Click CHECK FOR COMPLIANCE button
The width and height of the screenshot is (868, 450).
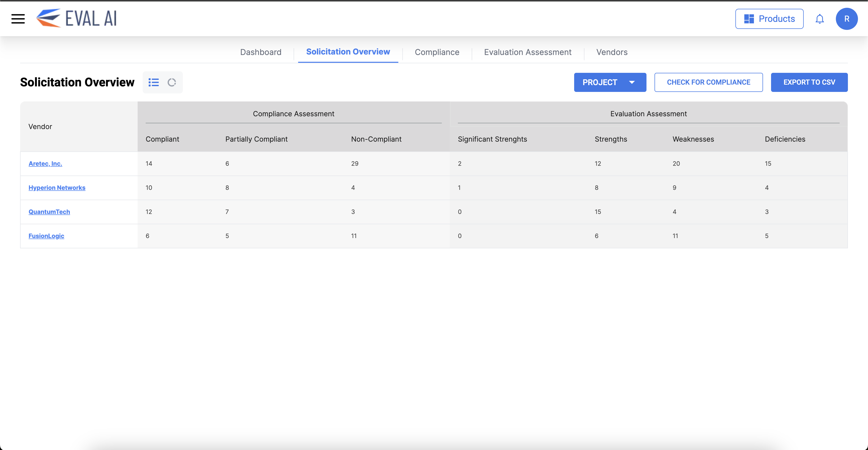tap(708, 82)
